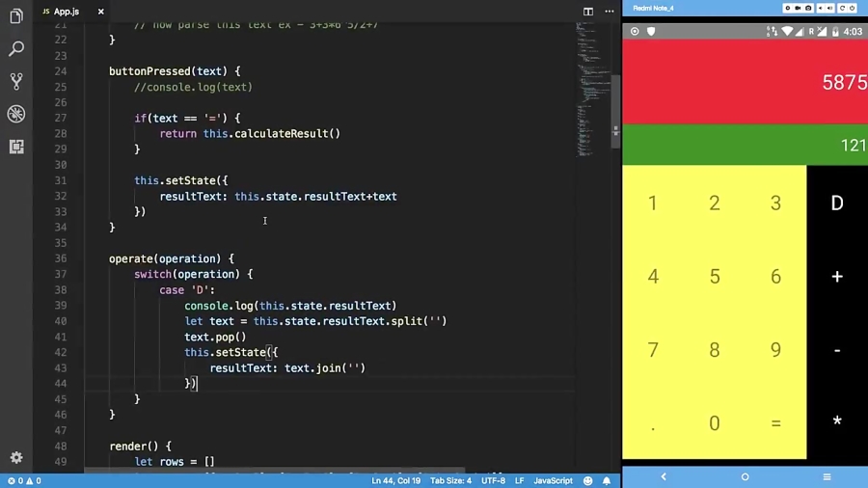
Task: Click line number 36 in gutter
Action: tap(61, 258)
